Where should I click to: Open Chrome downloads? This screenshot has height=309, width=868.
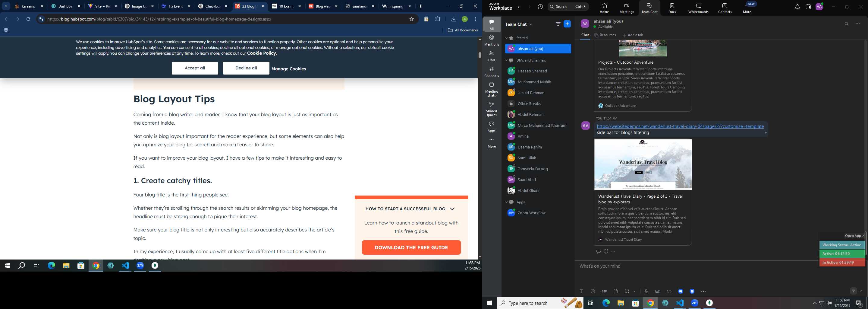pos(454,19)
